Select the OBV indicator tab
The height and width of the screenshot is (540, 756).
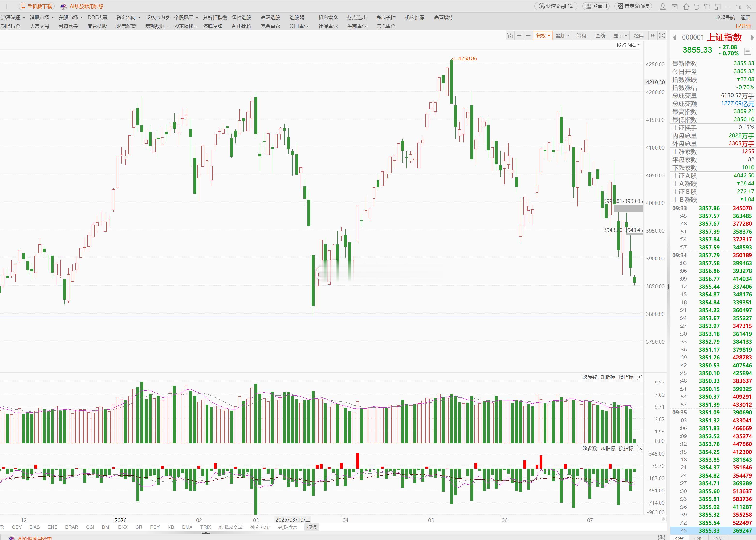17,527
